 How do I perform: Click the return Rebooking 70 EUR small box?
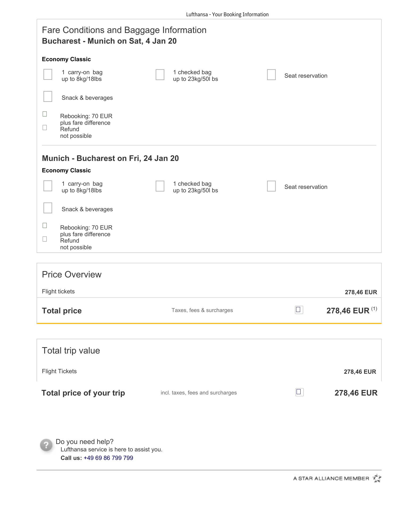pos(45,226)
